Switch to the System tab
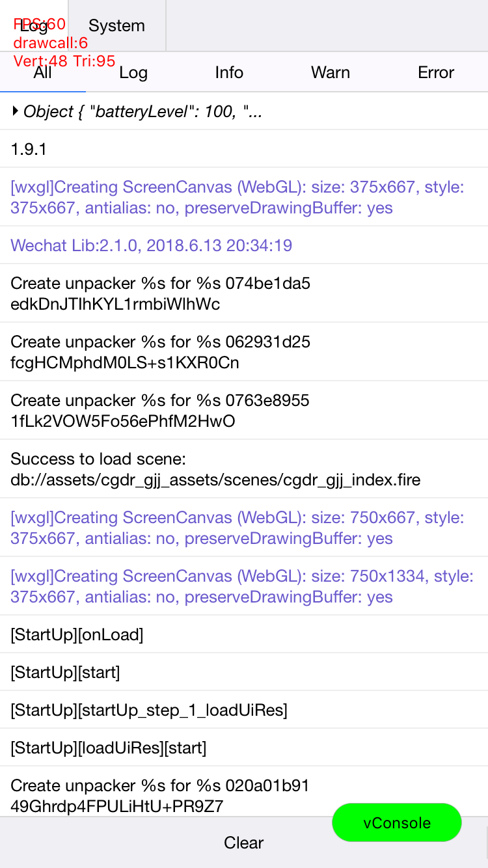 pos(116,26)
